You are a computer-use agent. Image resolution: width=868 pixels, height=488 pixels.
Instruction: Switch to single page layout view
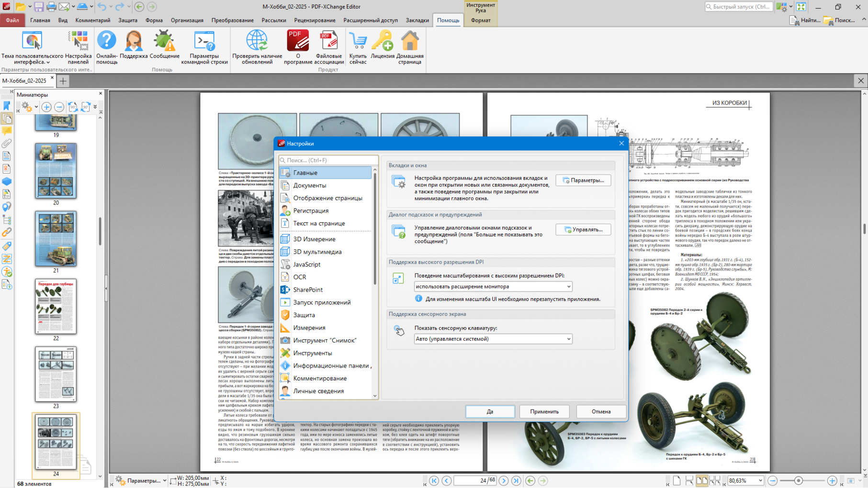(x=676, y=480)
